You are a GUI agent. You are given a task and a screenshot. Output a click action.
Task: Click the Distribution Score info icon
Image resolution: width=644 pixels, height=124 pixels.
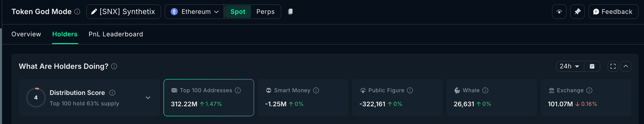tap(112, 93)
